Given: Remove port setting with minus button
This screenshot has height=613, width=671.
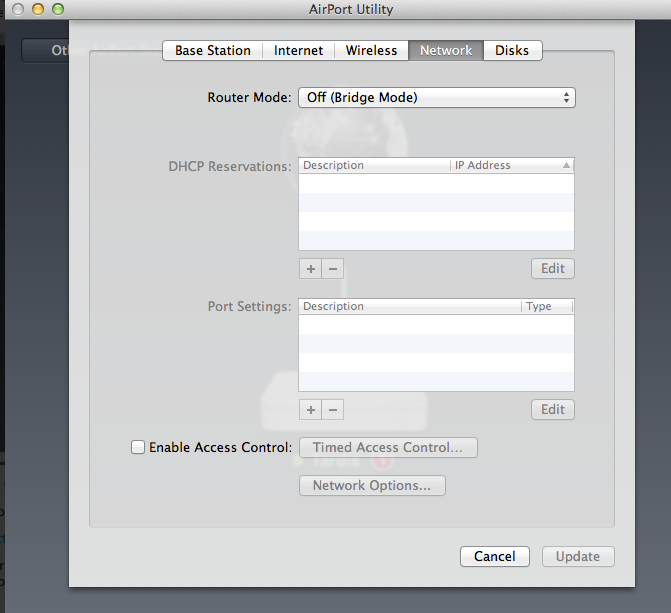Looking at the screenshot, I should pos(333,410).
